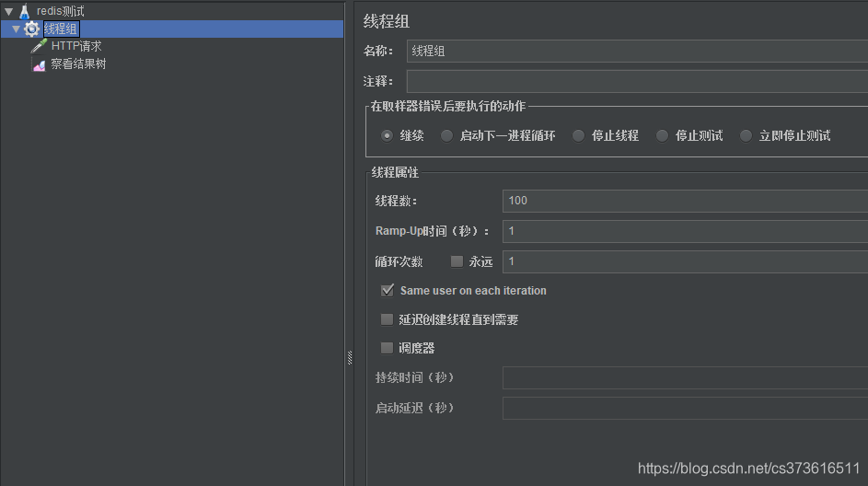Collapse the redis测试 tree node
This screenshot has height=486, width=868.
point(9,11)
